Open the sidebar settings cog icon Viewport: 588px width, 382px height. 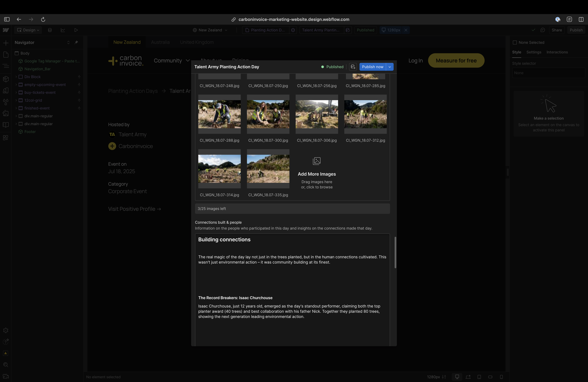coord(6,330)
